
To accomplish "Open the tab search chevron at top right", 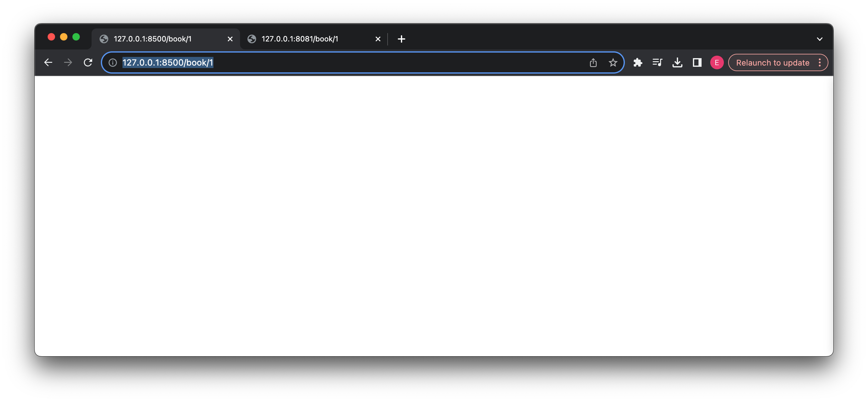I will pos(819,39).
